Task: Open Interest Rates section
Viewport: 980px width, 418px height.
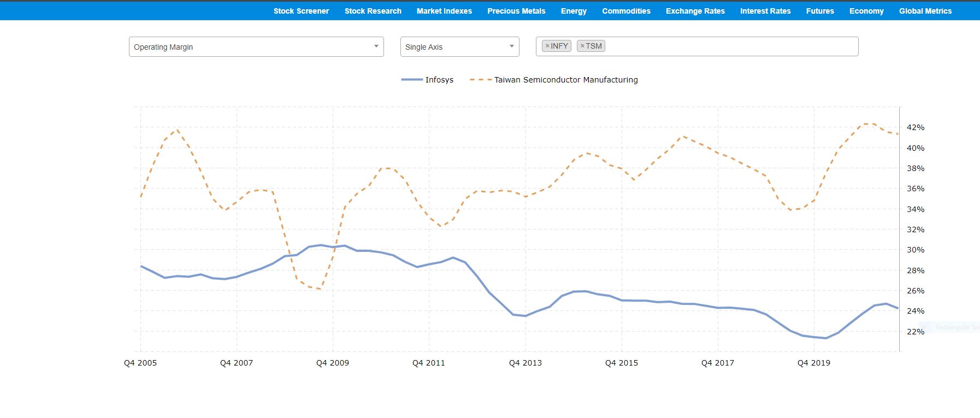Action: [765, 11]
